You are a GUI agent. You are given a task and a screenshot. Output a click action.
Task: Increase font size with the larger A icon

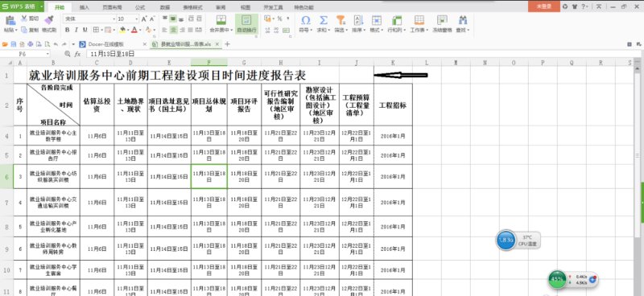coord(144,18)
